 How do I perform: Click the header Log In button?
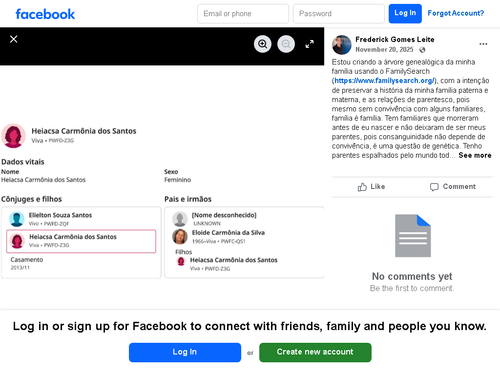click(405, 13)
